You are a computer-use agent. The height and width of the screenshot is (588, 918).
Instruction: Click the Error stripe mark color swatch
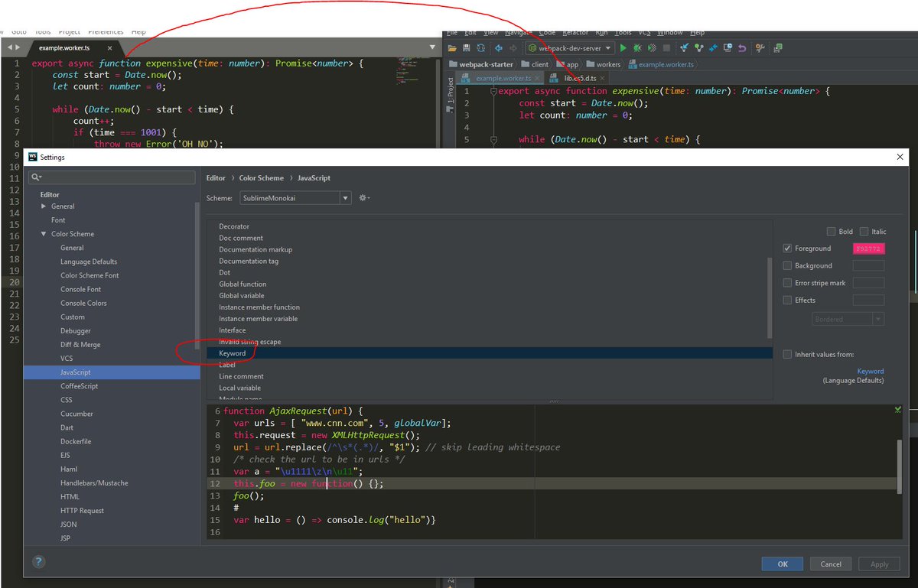point(868,283)
